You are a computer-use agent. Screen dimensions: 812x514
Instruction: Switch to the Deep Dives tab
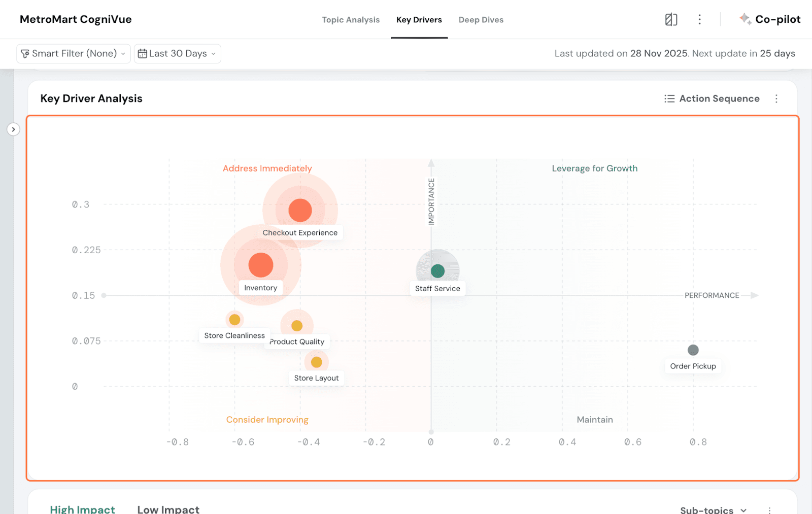coord(481,20)
